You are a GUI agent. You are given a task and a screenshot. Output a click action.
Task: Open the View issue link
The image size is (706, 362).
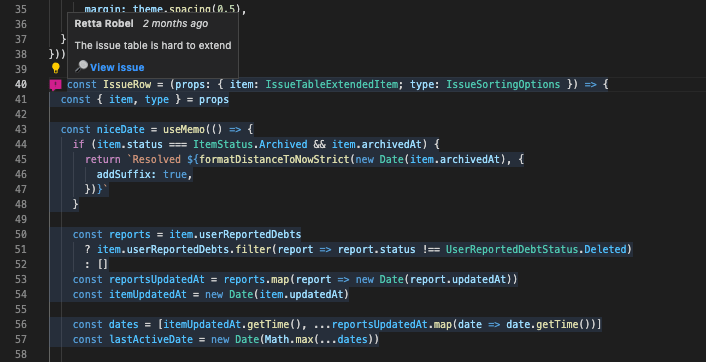click(117, 68)
